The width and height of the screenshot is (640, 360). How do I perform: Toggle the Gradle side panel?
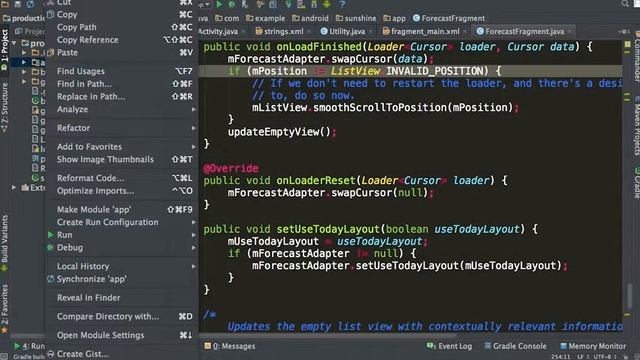coord(636,182)
